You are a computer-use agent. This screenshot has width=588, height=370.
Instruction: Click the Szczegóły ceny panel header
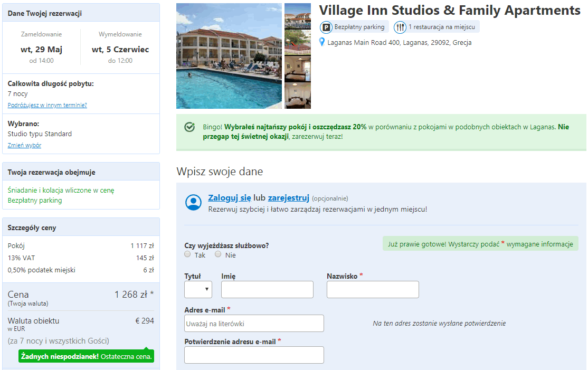(x=81, y=227)
